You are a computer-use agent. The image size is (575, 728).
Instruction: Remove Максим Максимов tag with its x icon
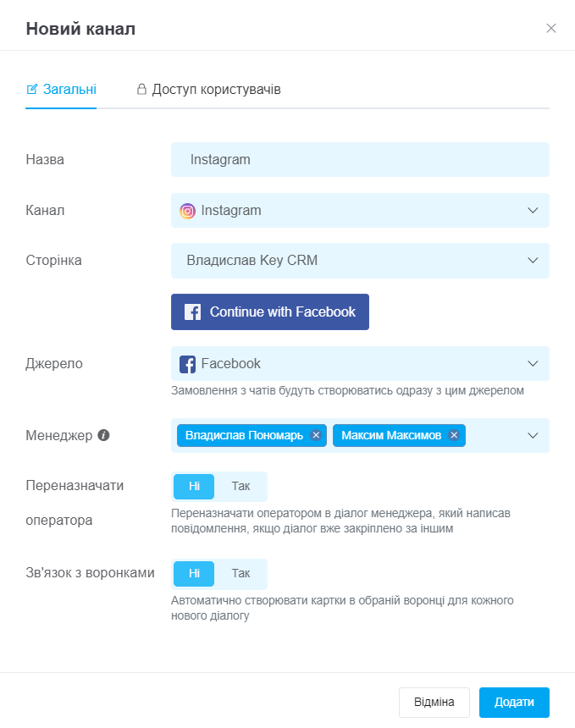click(x=454, y=435)
